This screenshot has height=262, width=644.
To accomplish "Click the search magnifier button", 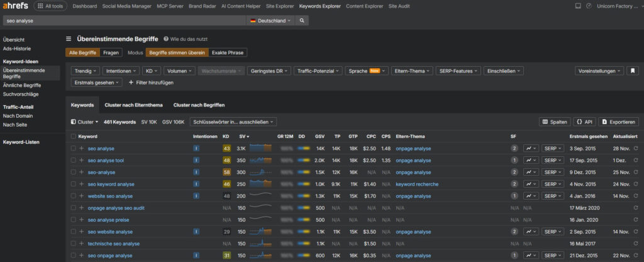I will [302, 21].
